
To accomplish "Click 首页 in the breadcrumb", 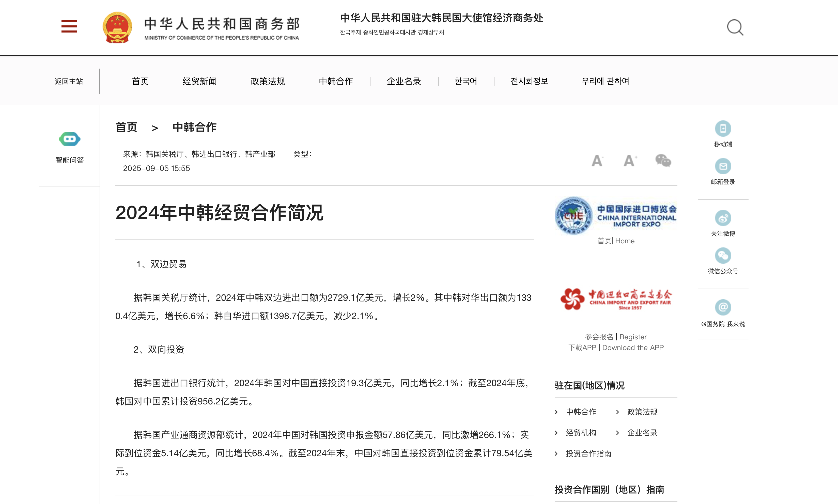I will tap(126, 127).
